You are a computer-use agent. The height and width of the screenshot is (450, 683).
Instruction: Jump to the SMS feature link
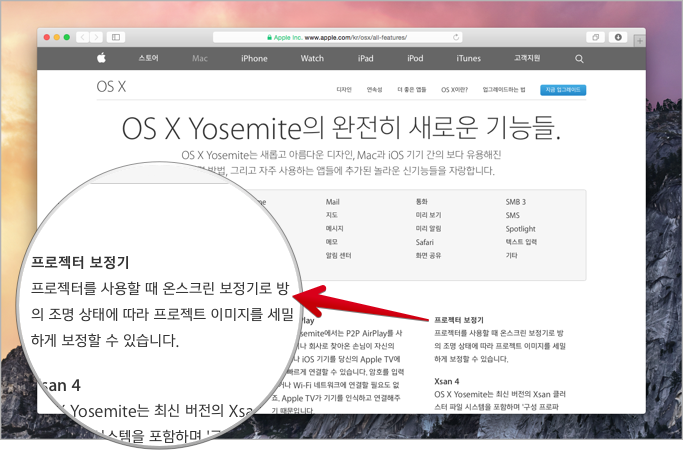pyautogui.click(x=513, y=215)
